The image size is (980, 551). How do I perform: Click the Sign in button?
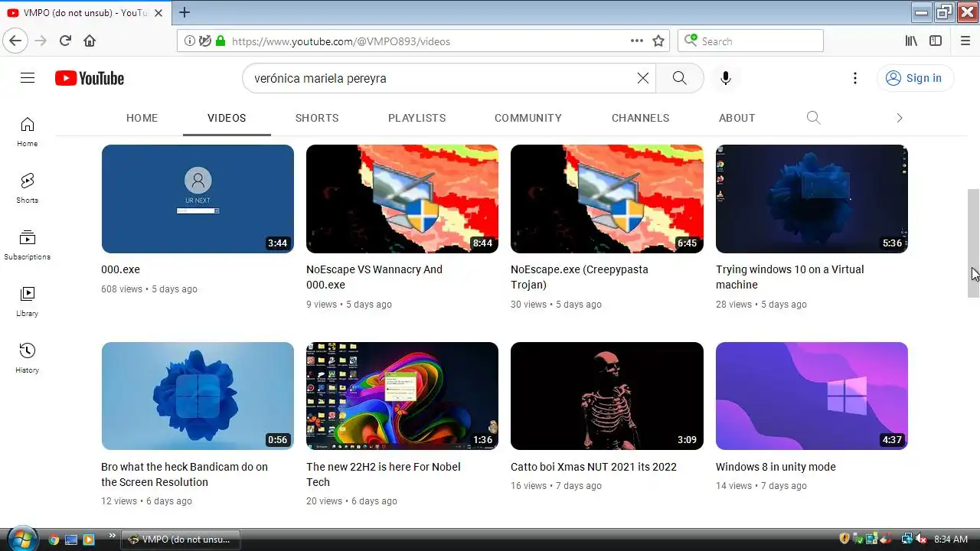click(915, 78)
